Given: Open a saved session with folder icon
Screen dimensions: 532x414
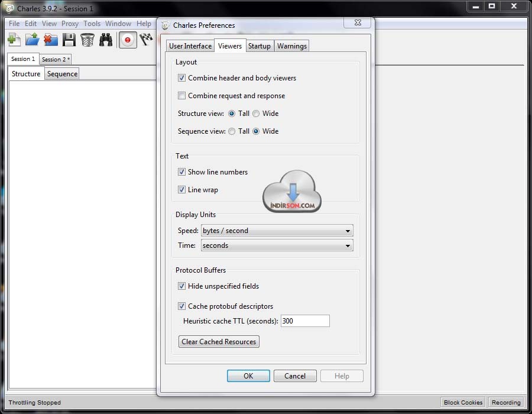Looking at the screenshot, I should click(x=33, y=40).
